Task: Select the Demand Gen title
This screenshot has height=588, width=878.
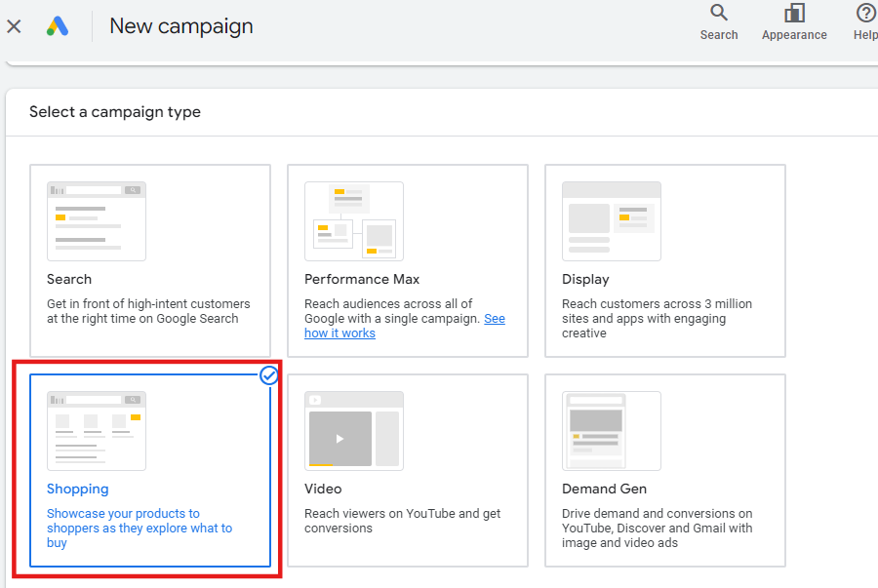Action: coord(604,489)
